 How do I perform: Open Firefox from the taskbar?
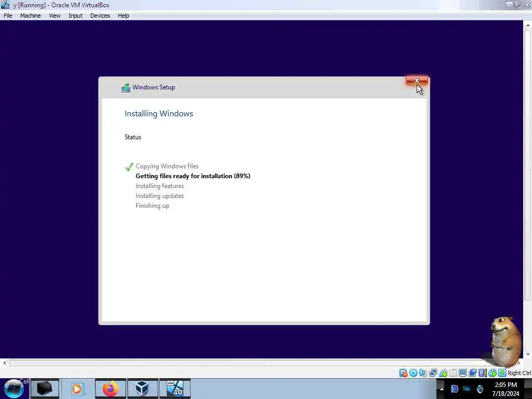click(x=110, y=389)
